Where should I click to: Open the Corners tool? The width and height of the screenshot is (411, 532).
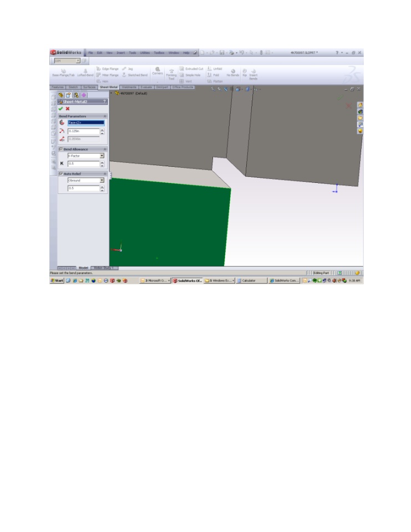click(158, 70)
